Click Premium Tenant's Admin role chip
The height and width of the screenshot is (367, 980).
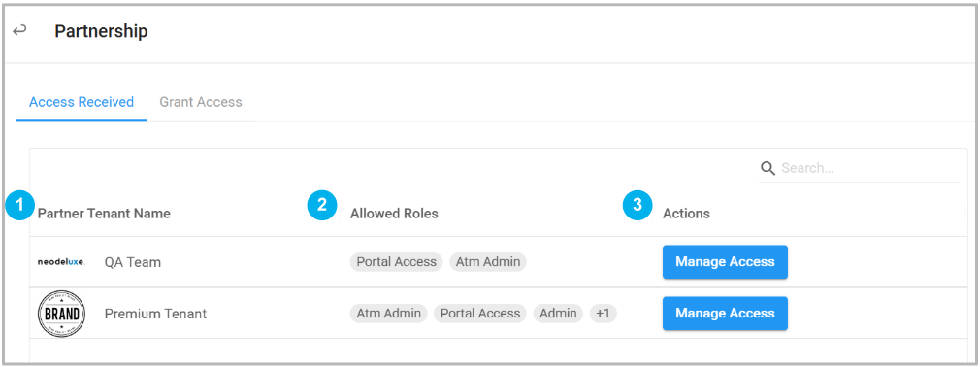[x=558, y=314]
